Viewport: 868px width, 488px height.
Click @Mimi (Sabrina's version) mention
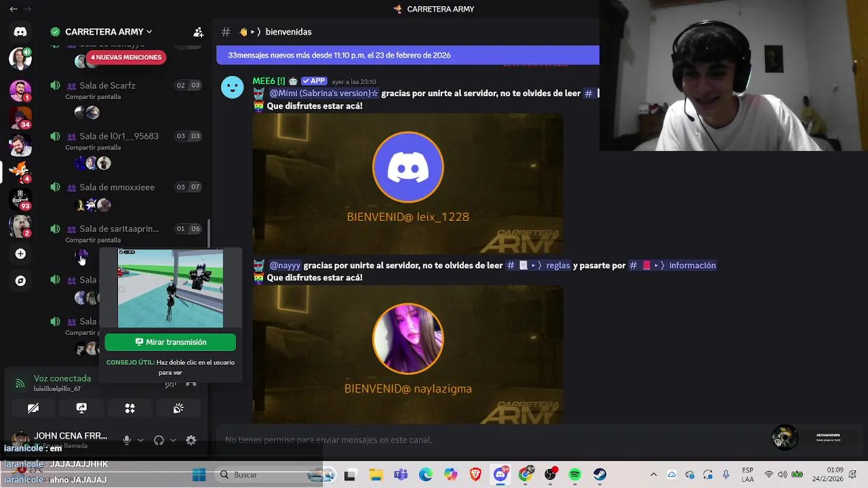click(323, 94)
